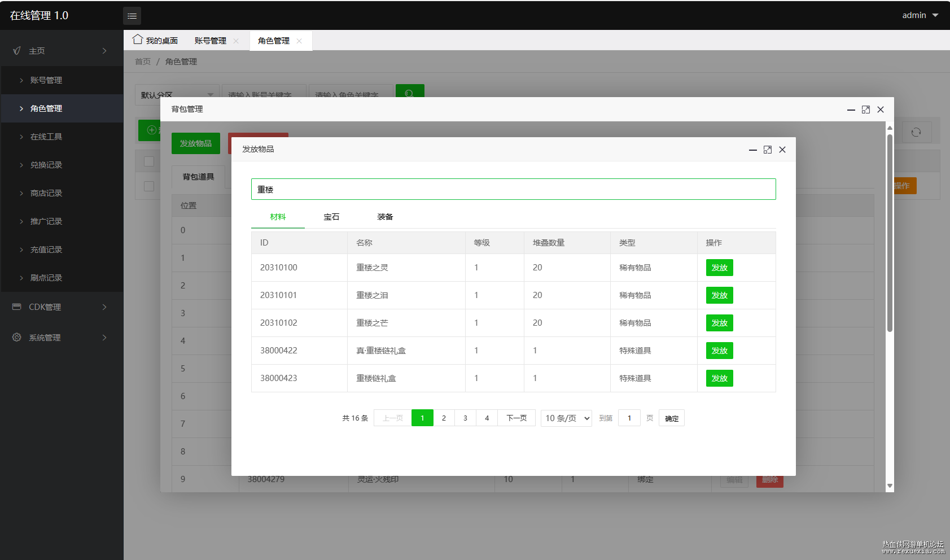The height and width of the screenshot is (560, 950).
Task: Toggle the sidebar collapse hamburger icon
Action: 132,16
